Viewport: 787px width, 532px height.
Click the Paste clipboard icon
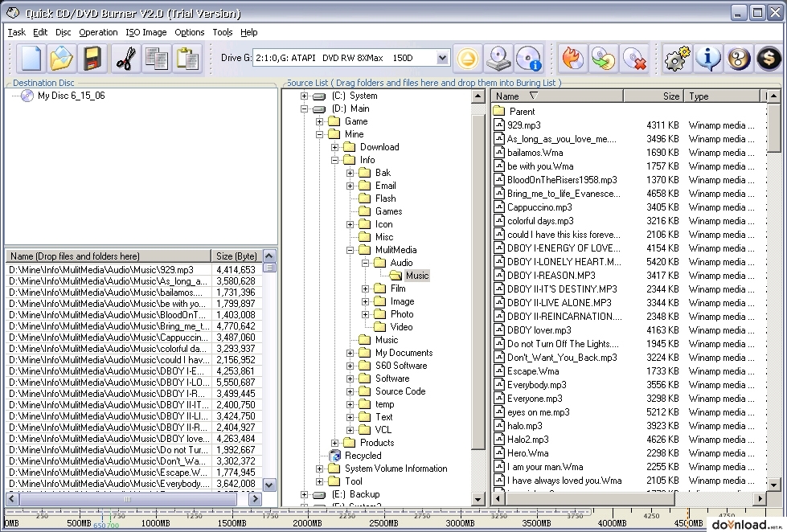(187, 58)
